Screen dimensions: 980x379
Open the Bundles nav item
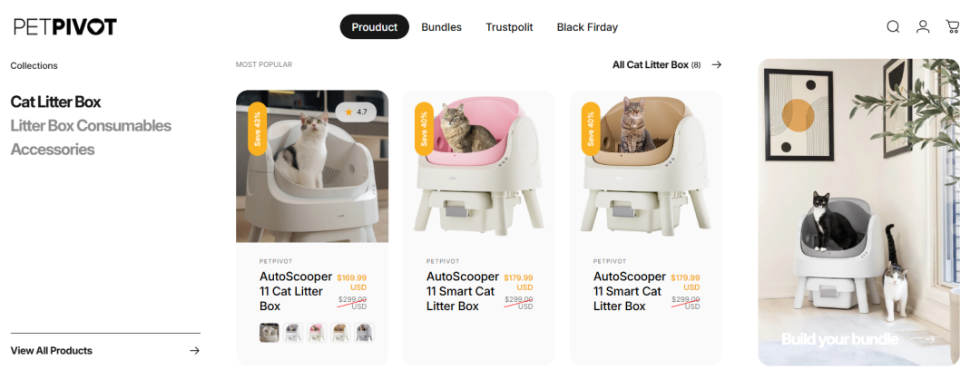pos(441,27)
